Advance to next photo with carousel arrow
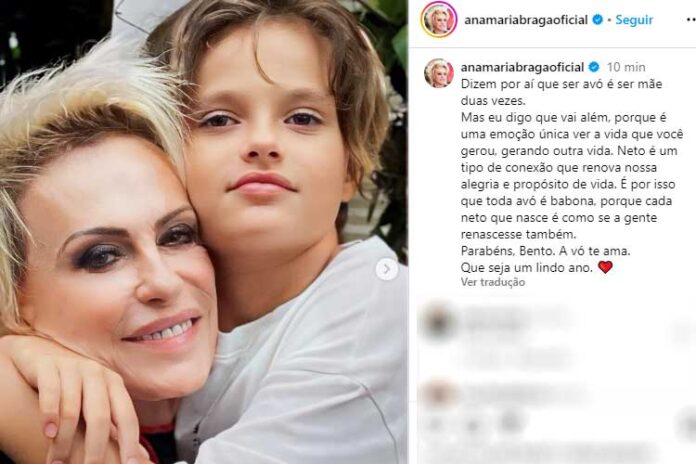The width and height of the screenshot is (696, 464). (x=387, y=269)
